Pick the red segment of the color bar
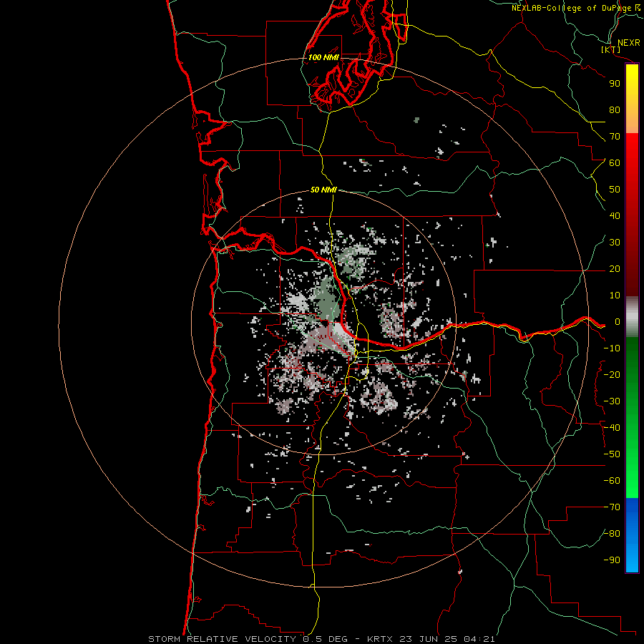Image resolution: width=644 pixels, height=644 pixels. pyautogui.click(x=632, y=215)
